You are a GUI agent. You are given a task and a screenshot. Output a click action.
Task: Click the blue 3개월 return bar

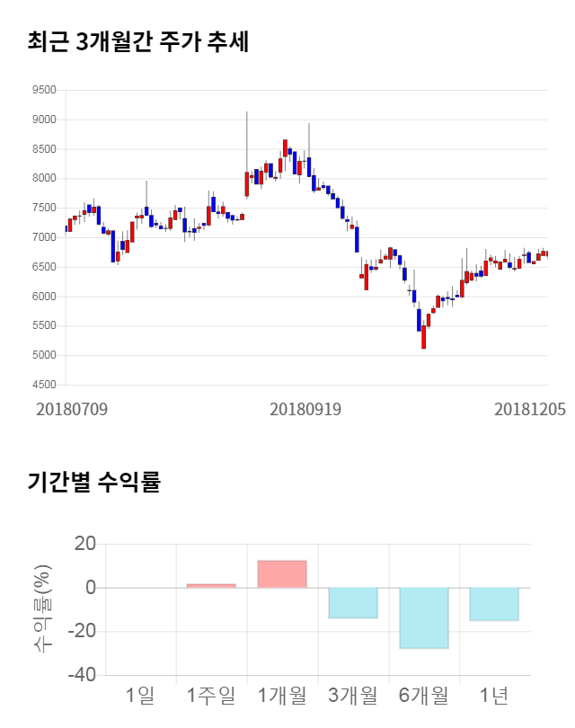click(353, 603)
